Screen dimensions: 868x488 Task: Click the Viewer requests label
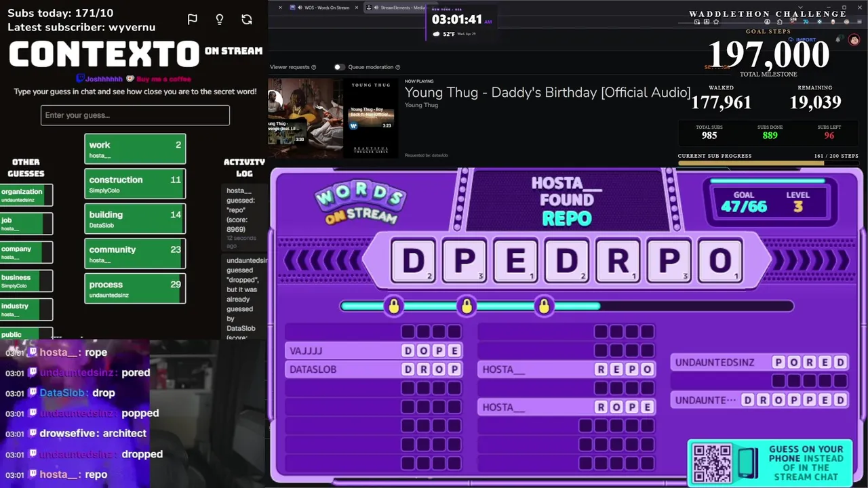290,67
